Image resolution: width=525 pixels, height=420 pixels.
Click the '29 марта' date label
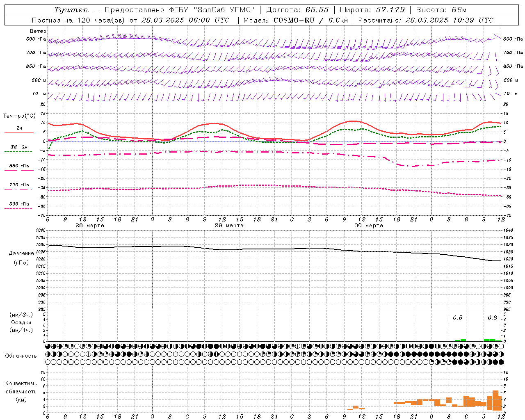point(229,226)
